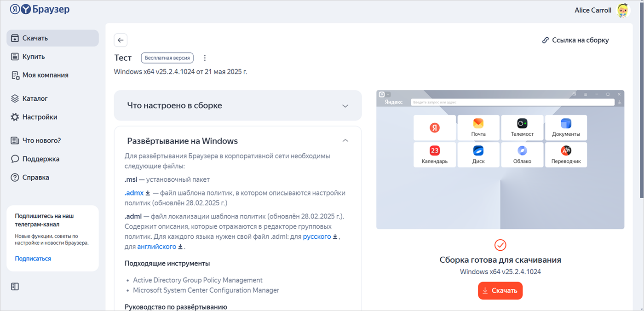Open Настройки in the sidebar
This screenshot has width=644, height=311.
click(40, 117)
